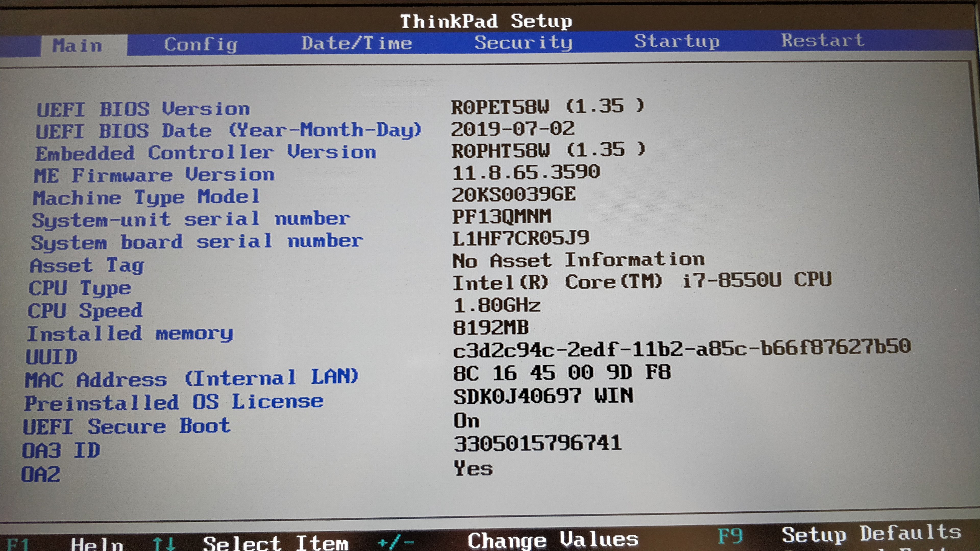Select the UEFI BIOS Version row
The height and width of the screenshot is (551, 980).
pyautogui.click(x=143, y=109)
